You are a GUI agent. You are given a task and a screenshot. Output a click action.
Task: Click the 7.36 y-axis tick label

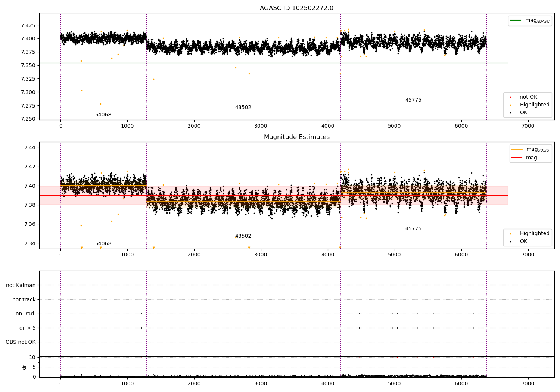tap(30, 224)
